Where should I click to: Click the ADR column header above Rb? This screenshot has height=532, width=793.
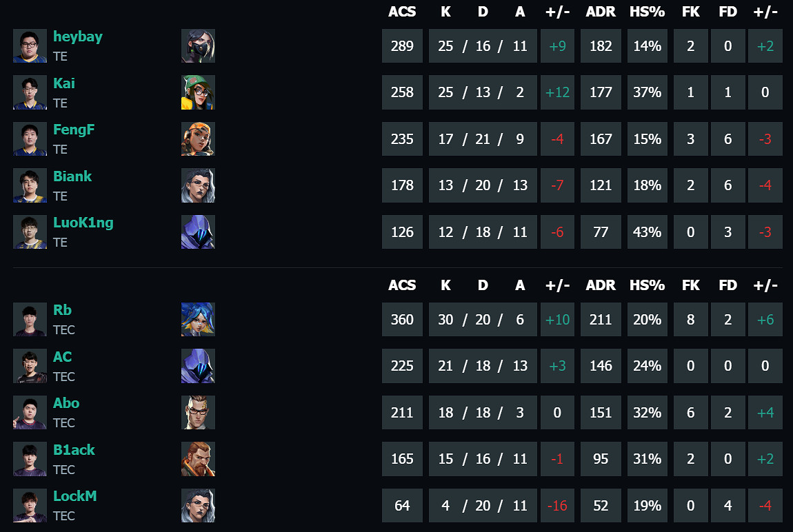click(601, 285)
